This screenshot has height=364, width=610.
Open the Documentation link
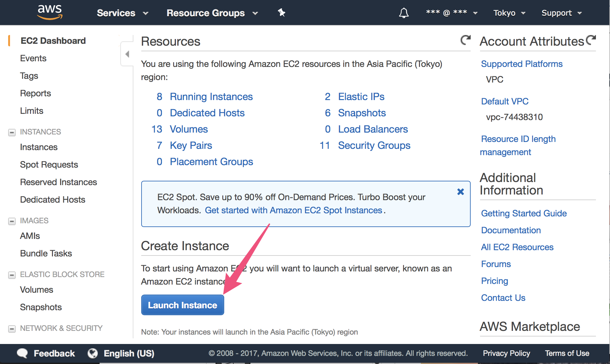coord(511,230)
